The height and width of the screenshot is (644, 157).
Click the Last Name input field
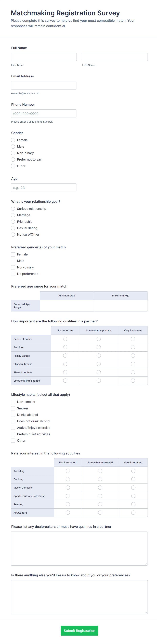[x=115, y=57]
